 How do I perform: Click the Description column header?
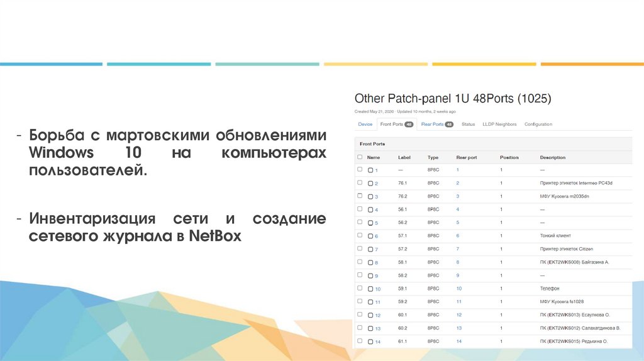pos(553,157)
